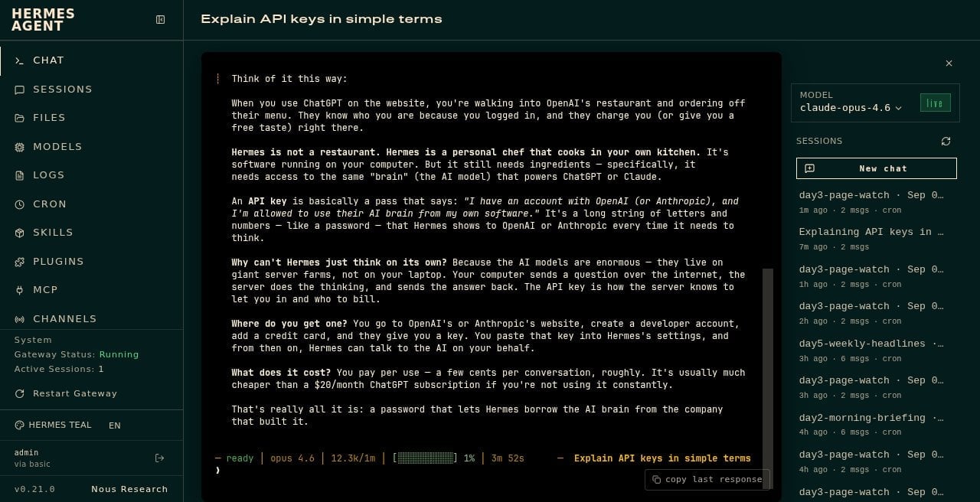Click the 12.3k/1m token count

(353, 458)
